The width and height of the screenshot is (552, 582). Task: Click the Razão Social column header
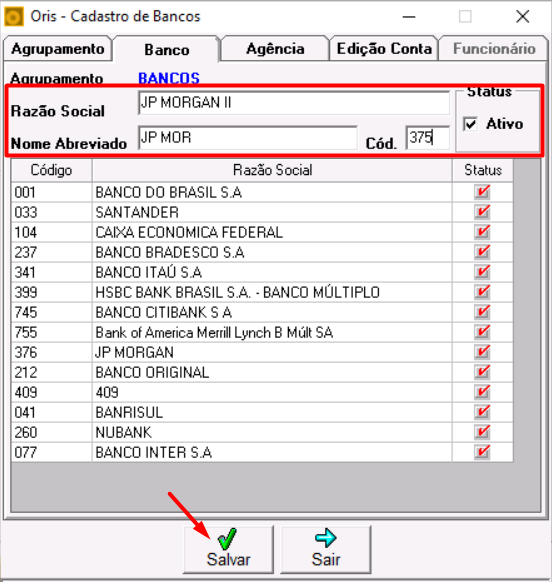click(272, 170)
